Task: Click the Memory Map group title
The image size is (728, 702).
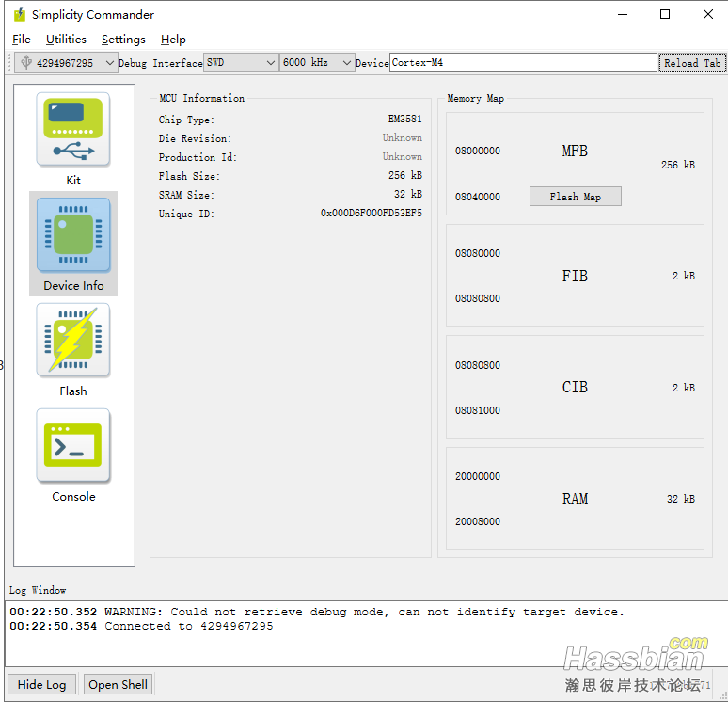Action: pos(475,98)
